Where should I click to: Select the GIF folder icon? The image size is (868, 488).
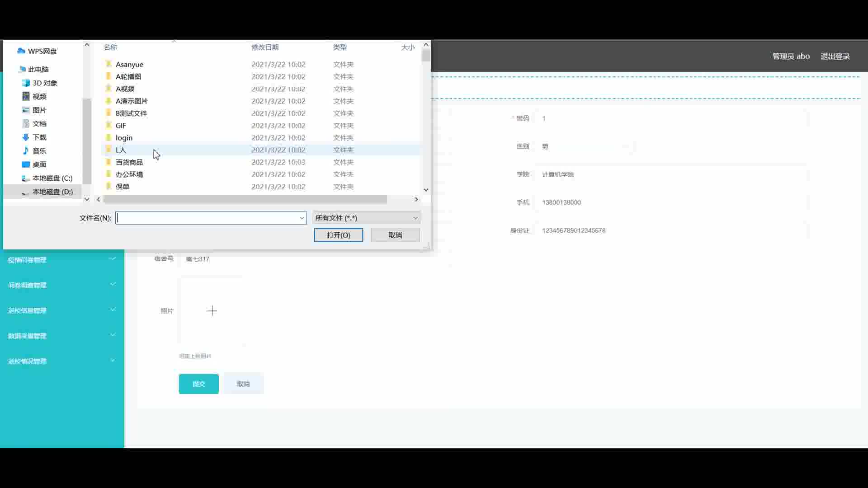pos(108,125)
